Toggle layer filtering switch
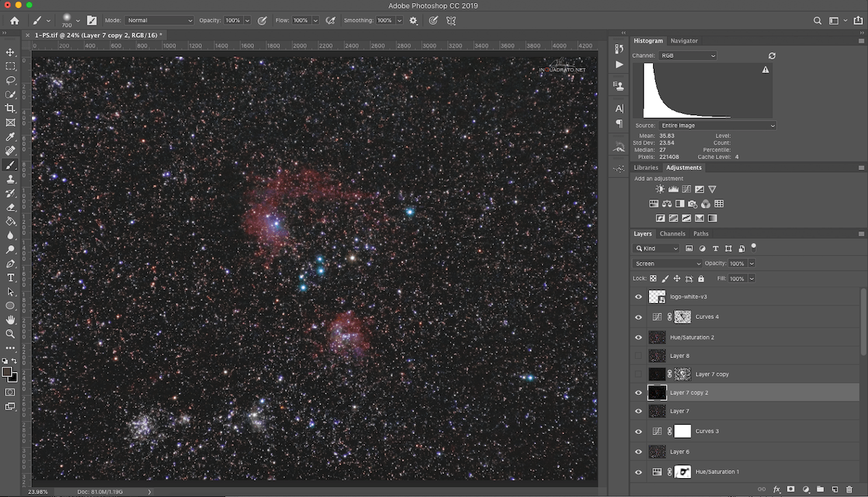Image resolution: width=868 pixels, height=497 pixels. (x=753, y=247)
